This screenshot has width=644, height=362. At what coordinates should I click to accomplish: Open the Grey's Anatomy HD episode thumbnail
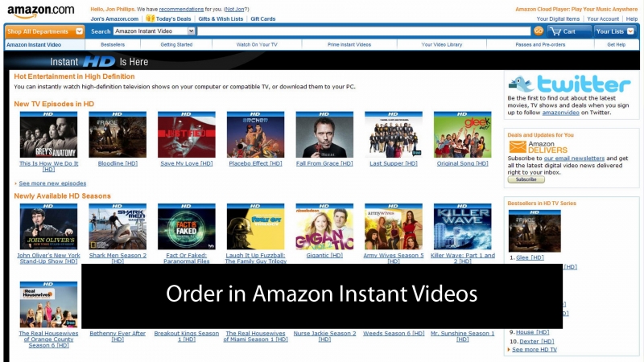click(x=48, y=134)
